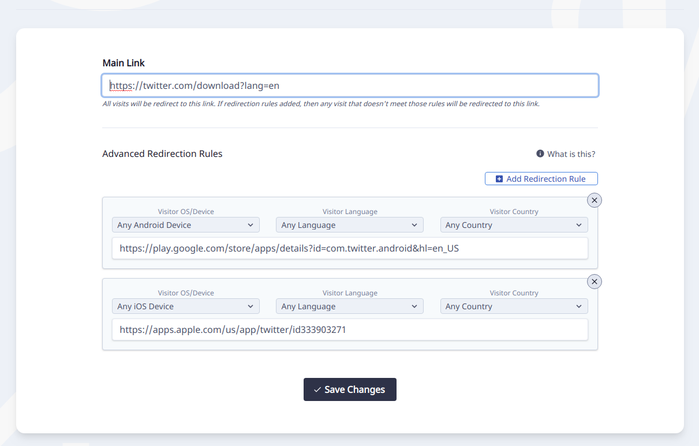This screenshot has height=446, width=699.
Task: Click the apps.apple.com redirect URL field
Action: pyautogui.click(x=350, y=330)
